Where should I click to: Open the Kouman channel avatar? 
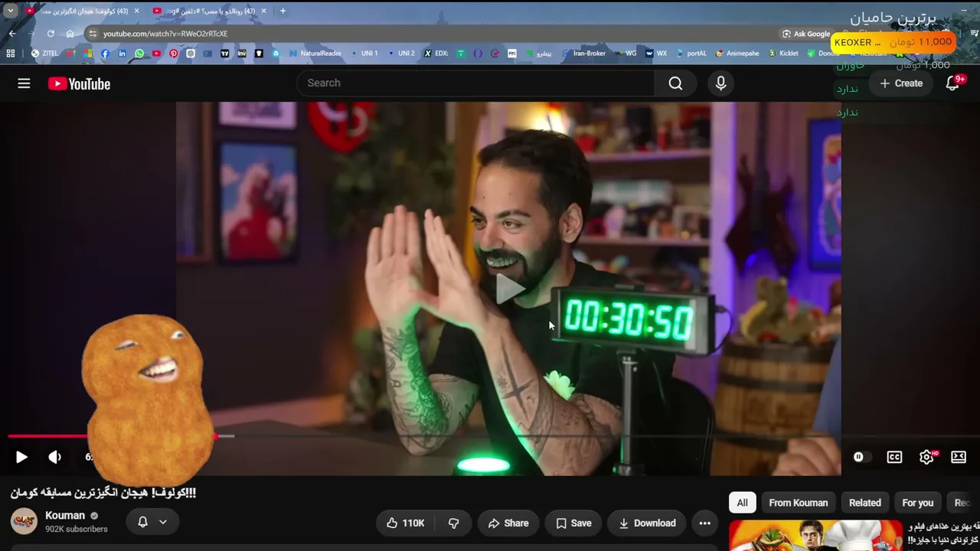[24, 522]
